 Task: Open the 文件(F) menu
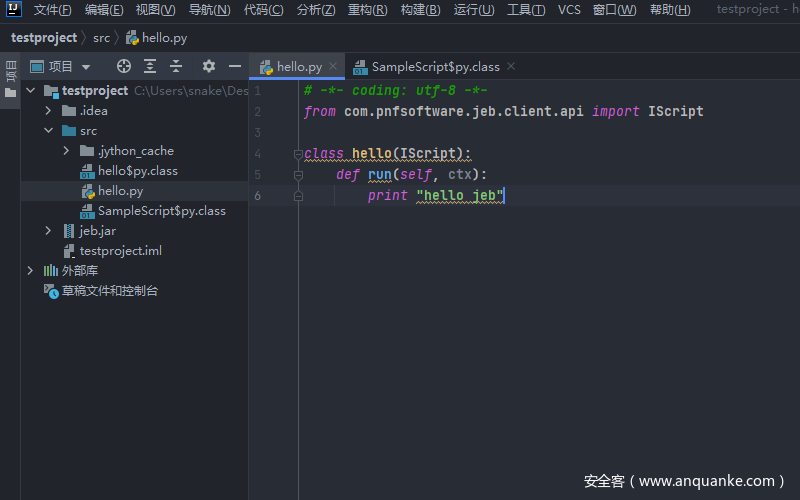[x=52, y=10]
